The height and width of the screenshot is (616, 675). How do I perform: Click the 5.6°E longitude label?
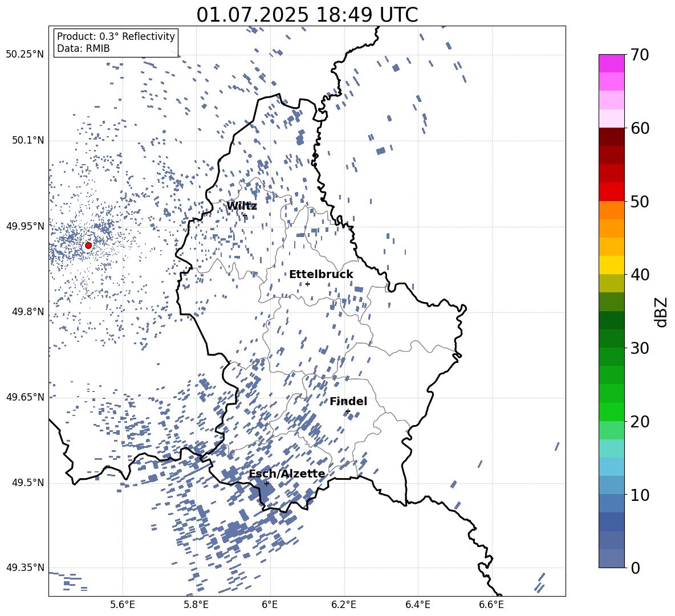(x=123, y=605)
